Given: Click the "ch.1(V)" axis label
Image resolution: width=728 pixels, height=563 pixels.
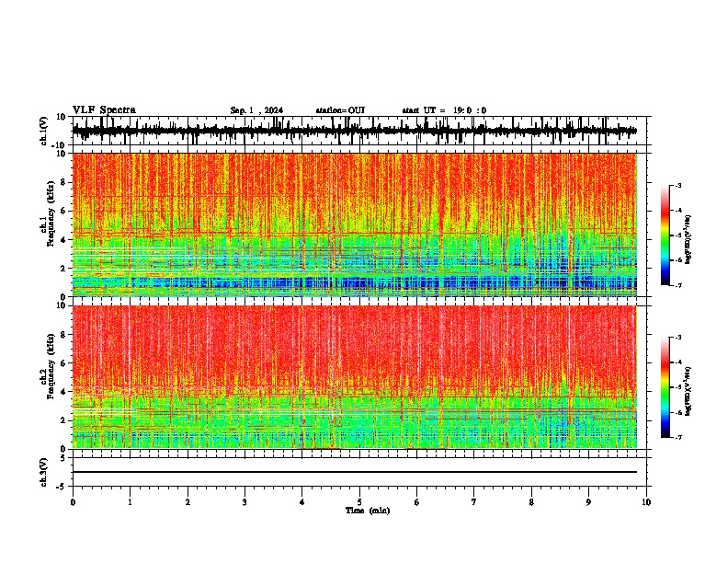Looking at the screenshot, I should coord(44,131).
